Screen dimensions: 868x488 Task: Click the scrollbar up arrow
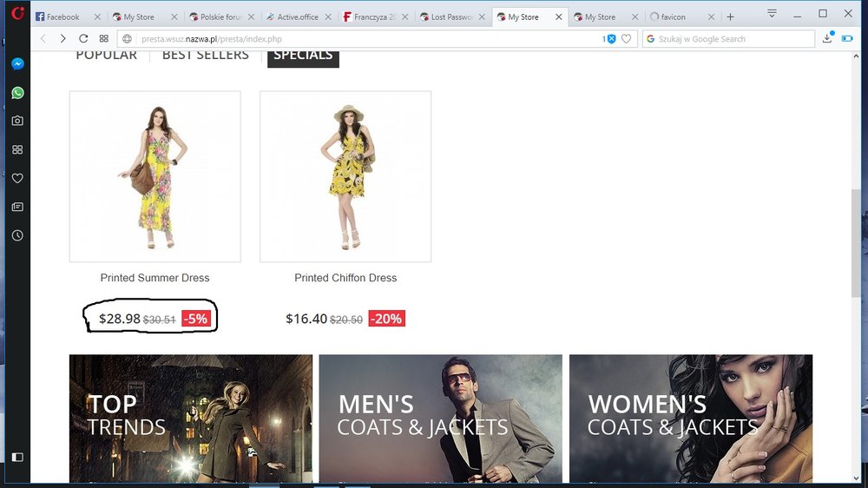pyautogui.click(x=857, y=56)
